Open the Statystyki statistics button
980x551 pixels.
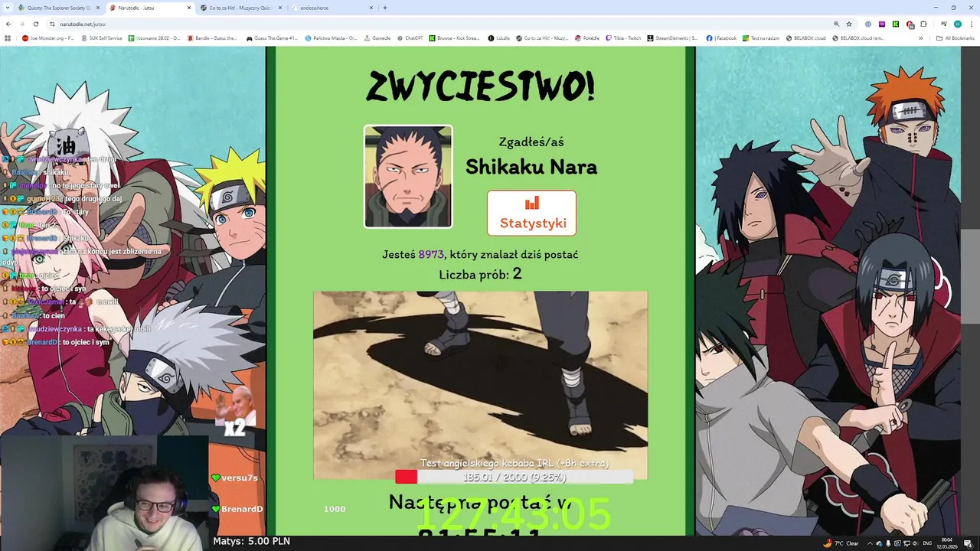[x=531, y=213]
